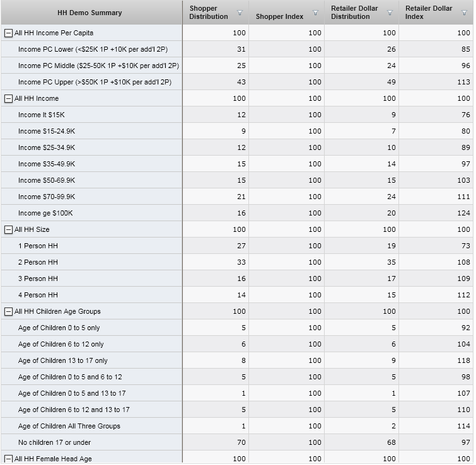Open Retailer Dollar Index filter icon
This screenshot has width=476, height=465.
(x=464, y=13)
